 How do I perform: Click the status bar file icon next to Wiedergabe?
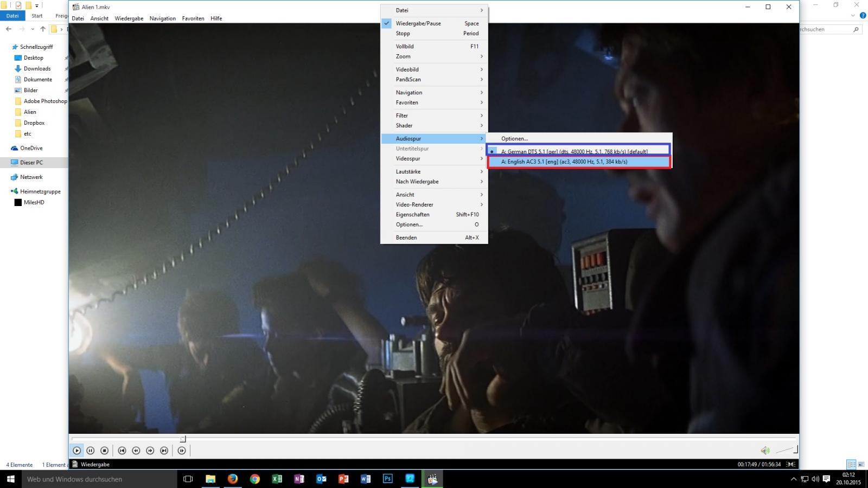point(75,464)
